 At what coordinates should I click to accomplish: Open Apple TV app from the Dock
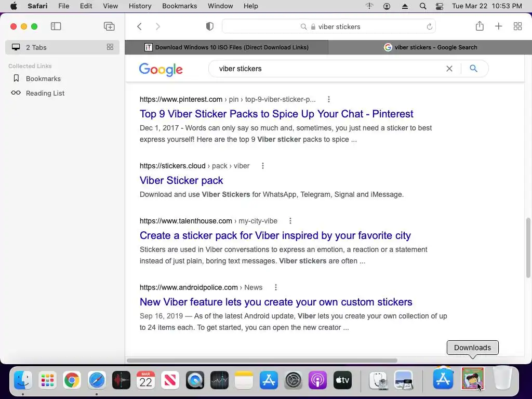click(x=342, y=380)
